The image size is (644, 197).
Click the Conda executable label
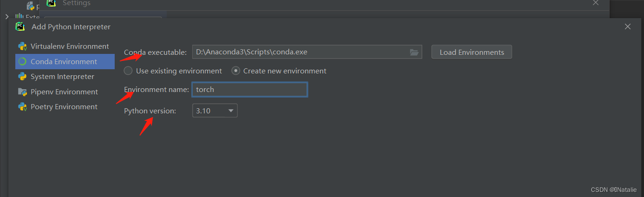tap(155, 52)
